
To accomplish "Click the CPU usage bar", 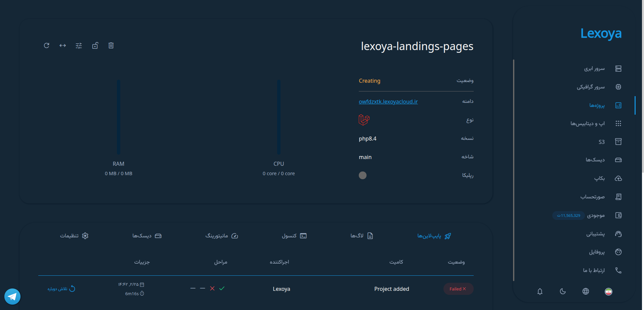I will pyautogui.click(x=279, y=117).
